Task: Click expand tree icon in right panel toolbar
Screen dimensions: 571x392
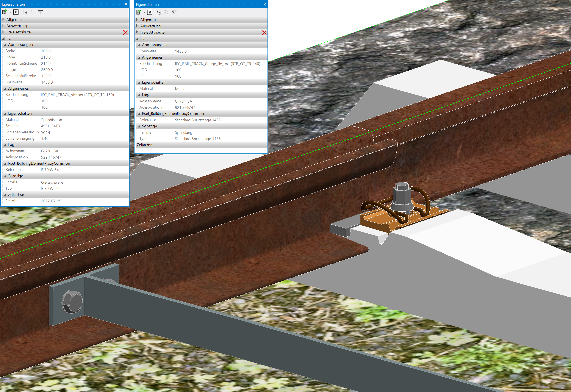Action: pos(158,12)
